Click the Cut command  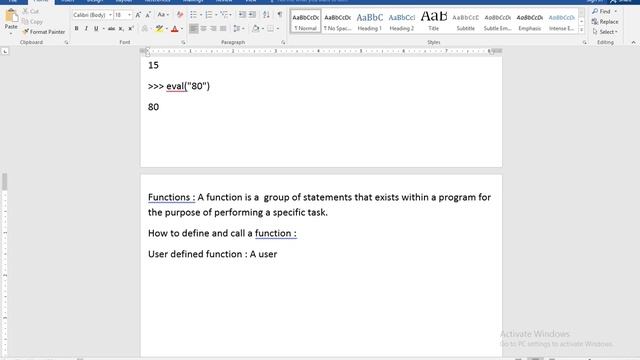[31, 11]
